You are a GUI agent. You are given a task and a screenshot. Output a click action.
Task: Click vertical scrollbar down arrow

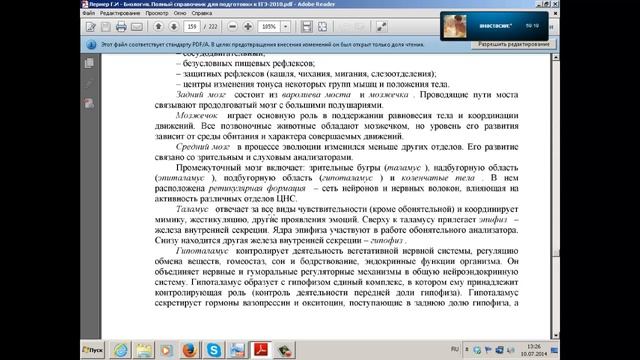pos(556,336)
